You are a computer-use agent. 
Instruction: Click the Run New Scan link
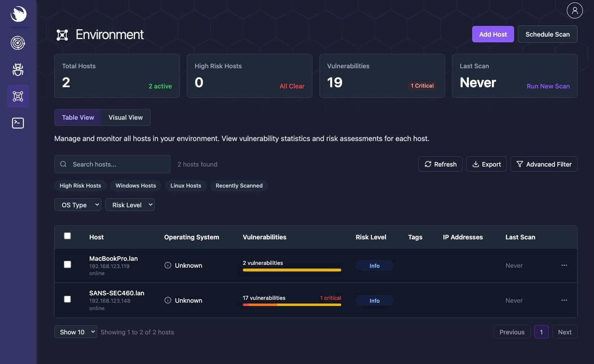click(x=548, y=86)
